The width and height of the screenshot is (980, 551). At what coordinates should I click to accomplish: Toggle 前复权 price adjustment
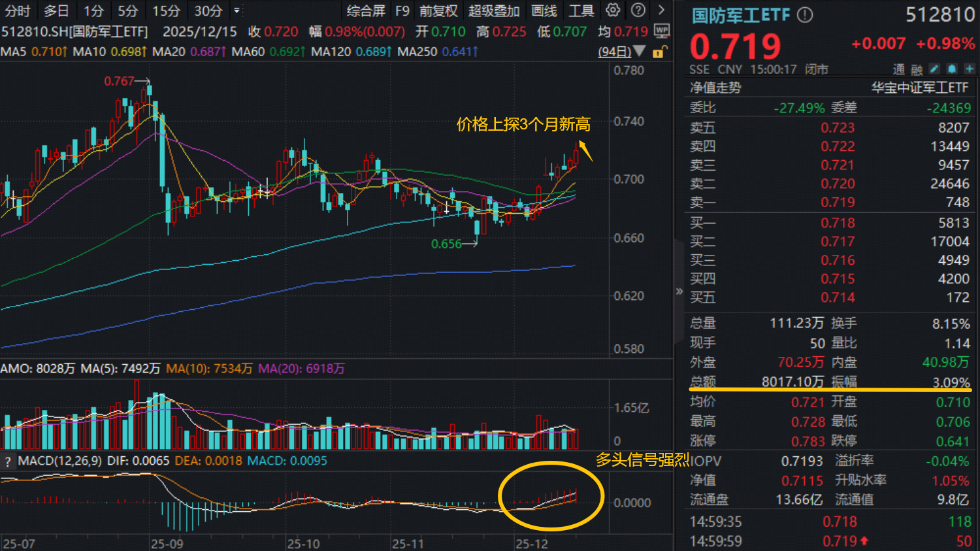point(438,11)
